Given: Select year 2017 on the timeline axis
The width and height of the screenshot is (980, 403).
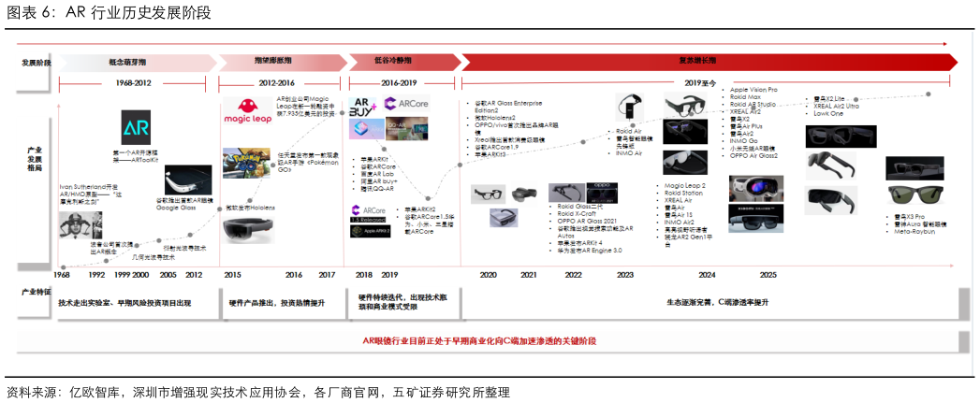Looking at the screenshot, I should 328,275.
